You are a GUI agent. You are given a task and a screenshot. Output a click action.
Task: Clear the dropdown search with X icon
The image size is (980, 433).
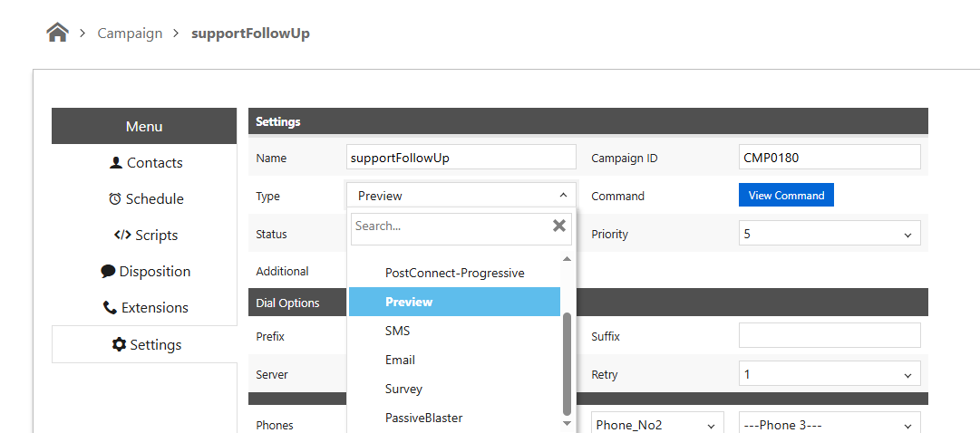[559, 226]
